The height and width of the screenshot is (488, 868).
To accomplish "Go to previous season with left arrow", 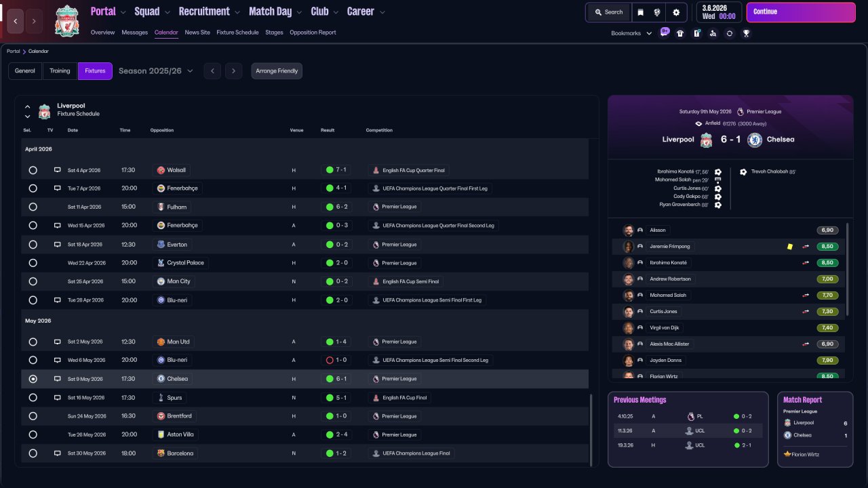I will pyautogui.click(x=212, y=71).
